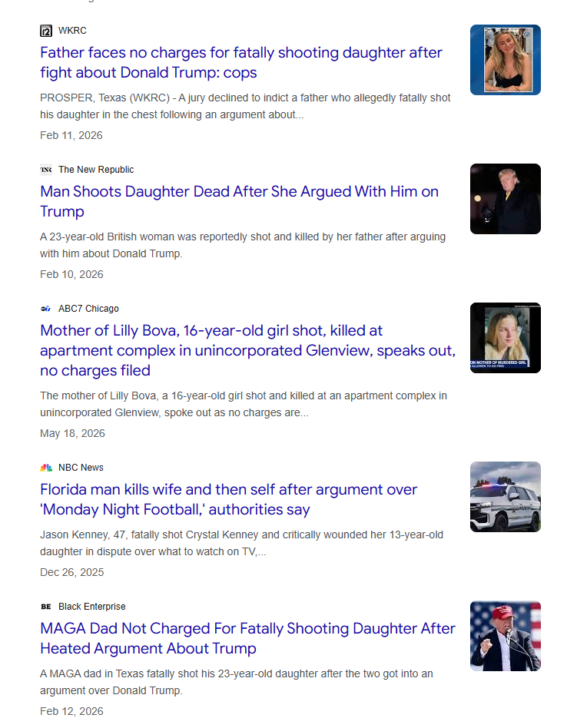Click the 'Feb 11, 2026' date
The height and width of the screenshot is (728, 587).
point(71,136)
